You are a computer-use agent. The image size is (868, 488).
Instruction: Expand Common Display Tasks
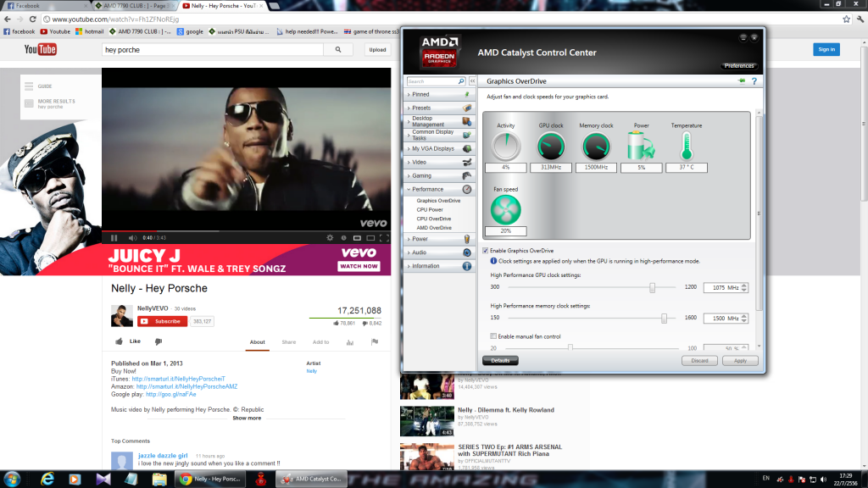[440, 135]
